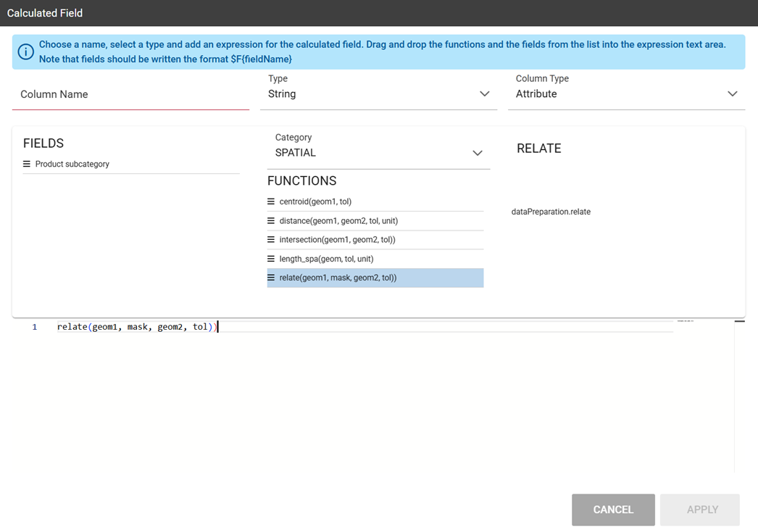The width and height of the screenshot is (758, 532).
Task: Click the chevron of the Category dropdown
Action: coord(477,153)
